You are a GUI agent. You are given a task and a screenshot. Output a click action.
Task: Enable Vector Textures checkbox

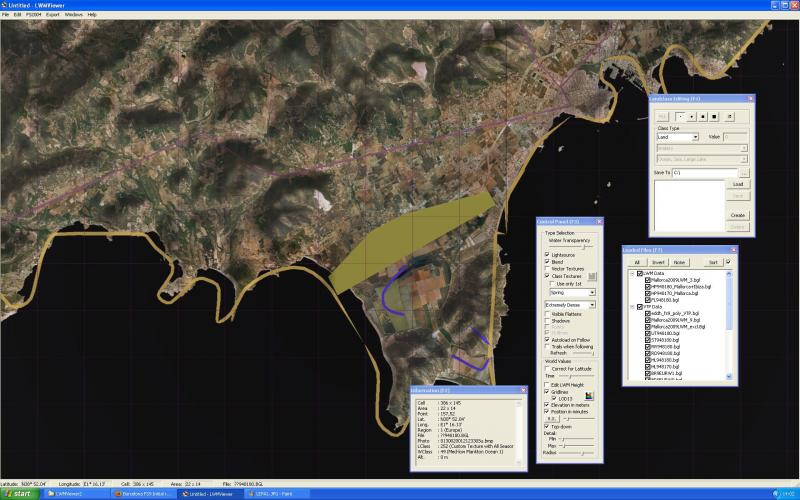click(x=547, y=269)
